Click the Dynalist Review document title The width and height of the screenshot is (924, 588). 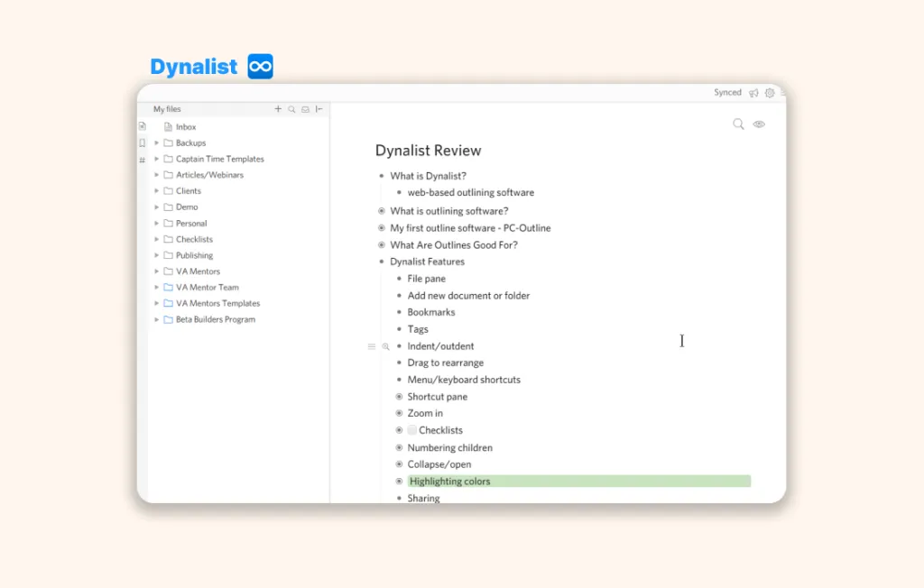pos(428,151)
